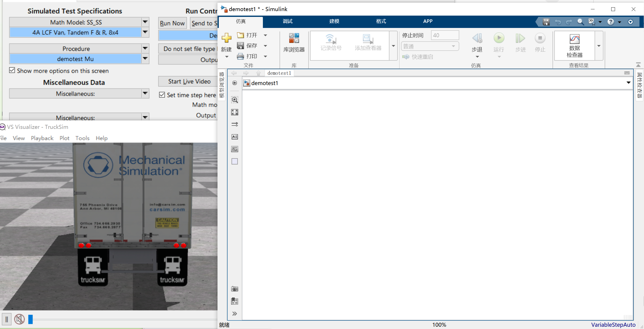Click the screenshot camera icon in the canvas palette

pyautogui.click(x=235, y=289)
